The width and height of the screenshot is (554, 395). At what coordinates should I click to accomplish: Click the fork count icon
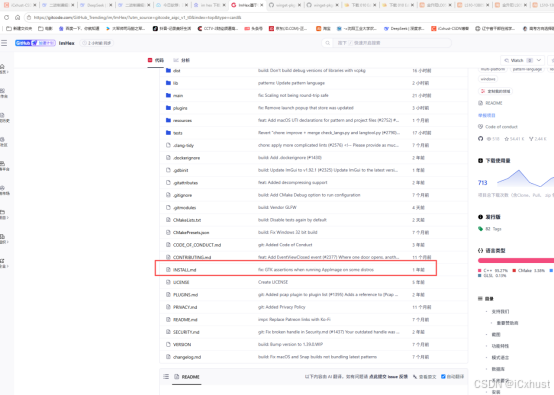pos(531,139)
